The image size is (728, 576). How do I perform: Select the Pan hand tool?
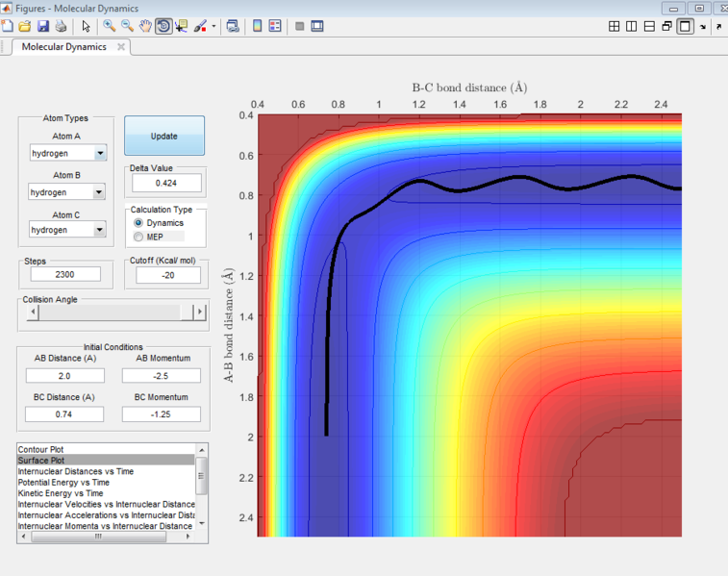(145, 26)
